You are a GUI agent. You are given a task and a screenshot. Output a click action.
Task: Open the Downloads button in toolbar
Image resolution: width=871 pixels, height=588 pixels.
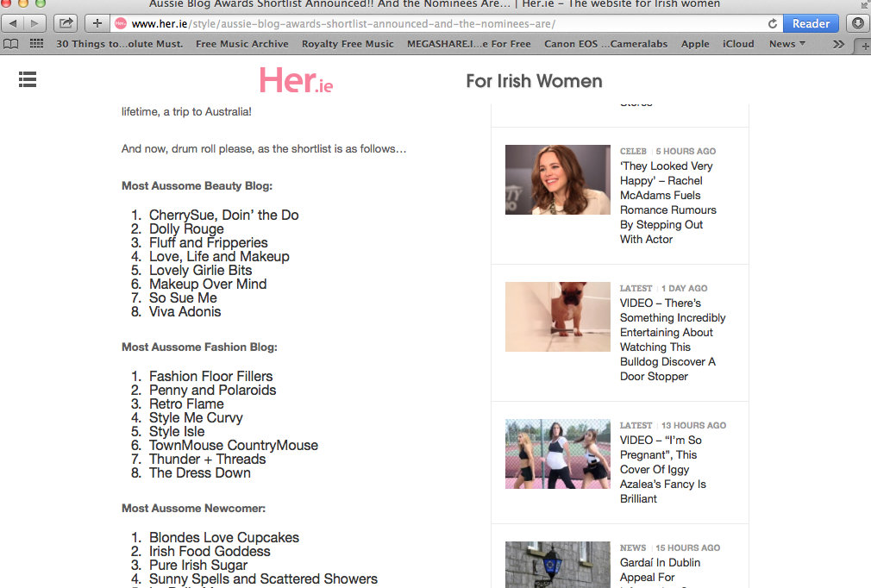click(x=858, y=23)
